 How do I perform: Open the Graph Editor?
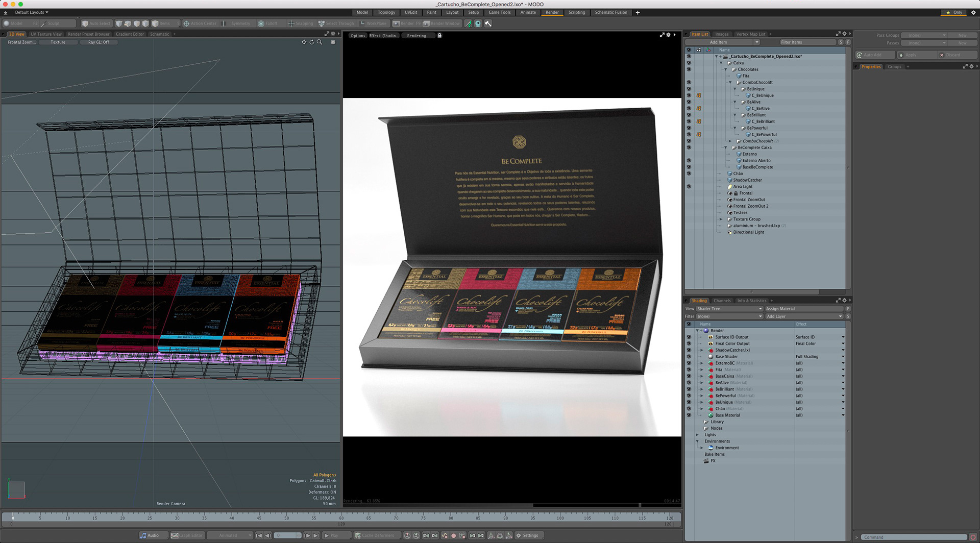pos(187,535)
